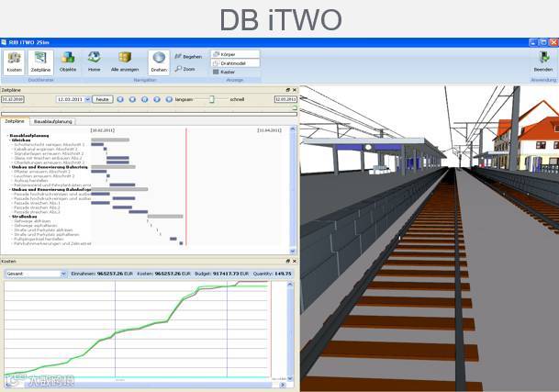Select the Zoom magnifier tool
This screenshot has height=392, width=559.
coord(185,69)
